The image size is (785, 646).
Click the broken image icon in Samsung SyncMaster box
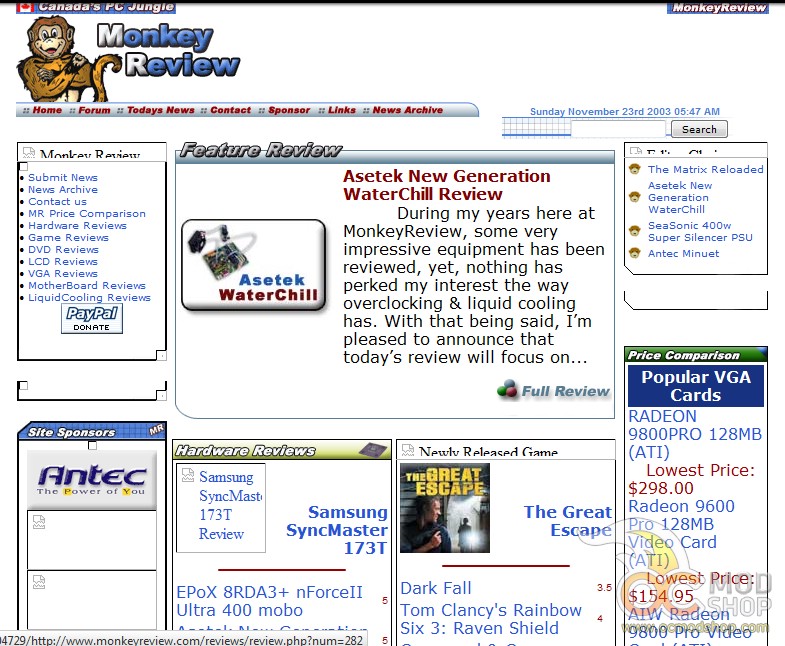[x=188, y=475]
